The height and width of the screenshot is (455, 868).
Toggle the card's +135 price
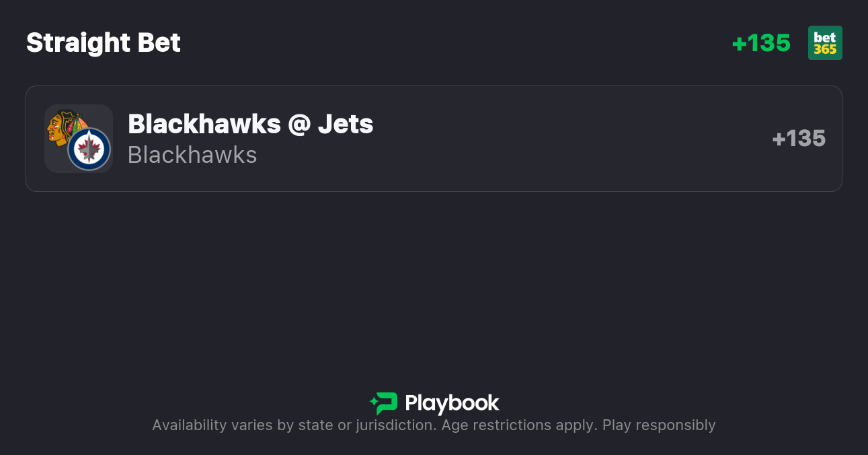coord(799,139)
